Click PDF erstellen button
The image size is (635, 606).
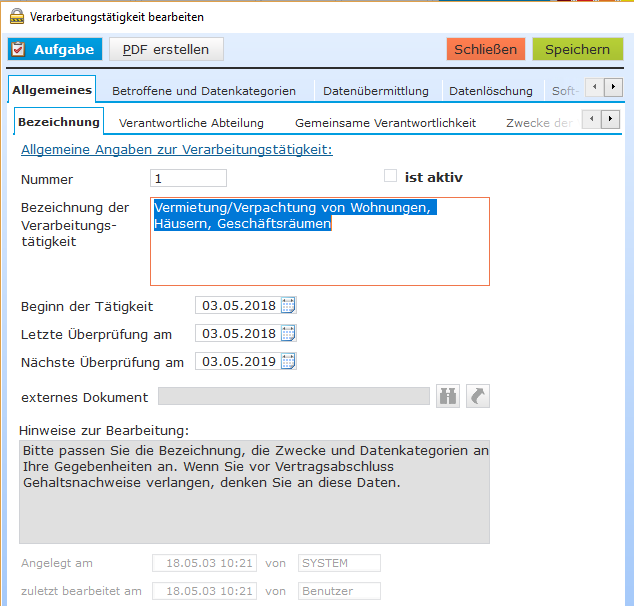166,49
